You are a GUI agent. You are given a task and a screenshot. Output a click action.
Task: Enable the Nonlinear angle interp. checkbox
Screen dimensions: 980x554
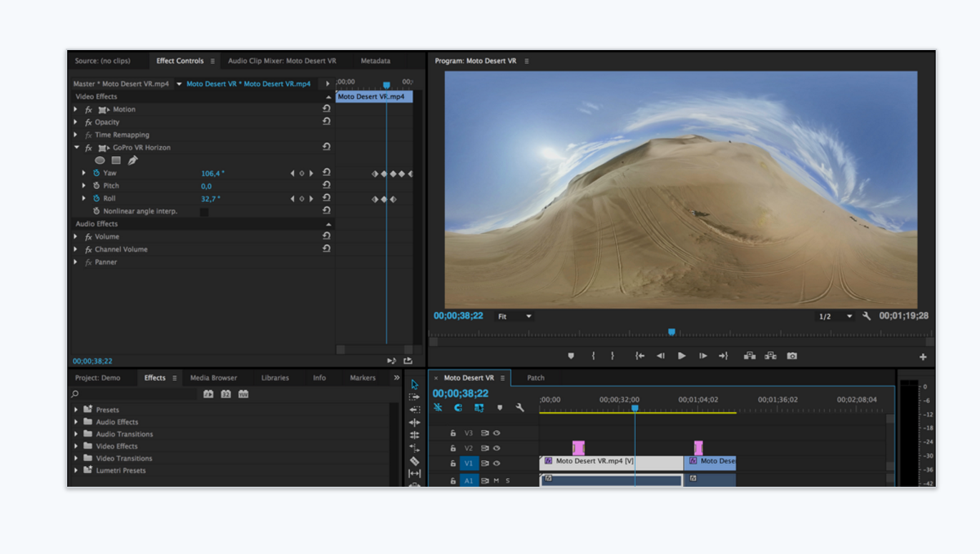coord(205,212)
